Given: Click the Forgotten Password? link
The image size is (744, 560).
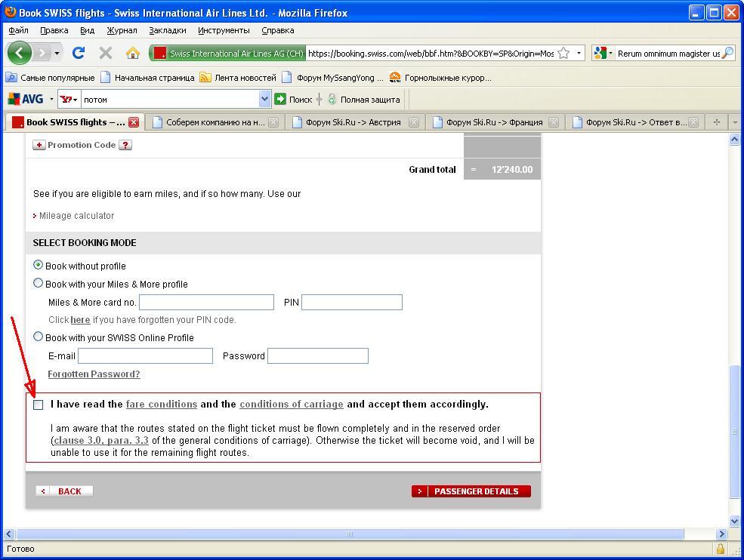Looking at the screenshot, I should (94, 374).
